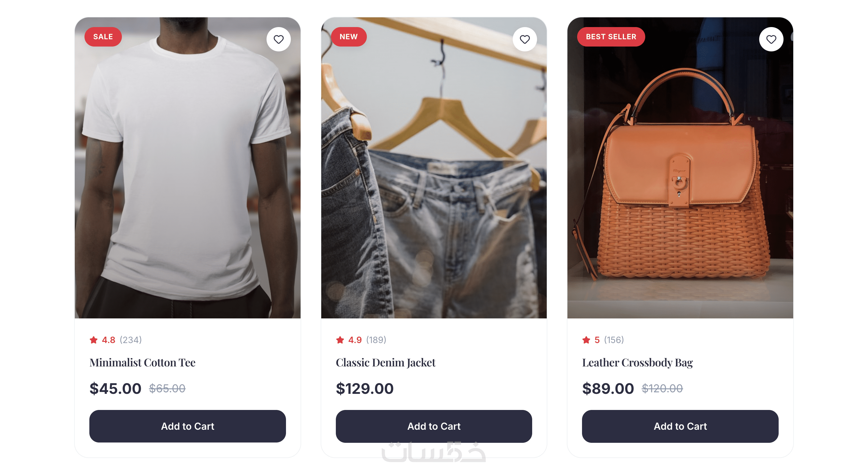The width and height of the screenshot is (868, 472).
Task: Click the BEST SELLER badge on bag
Action: pyautogui.click(x=611, y=36)
